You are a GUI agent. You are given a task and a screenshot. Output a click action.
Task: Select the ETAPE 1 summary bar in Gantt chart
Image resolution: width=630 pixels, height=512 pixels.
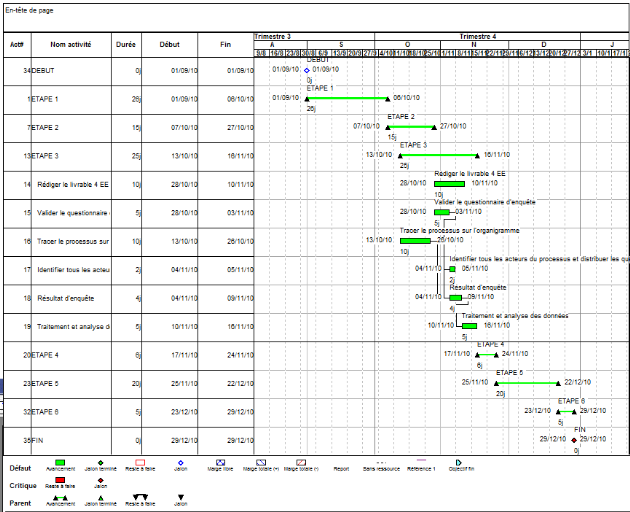point(347,98)
